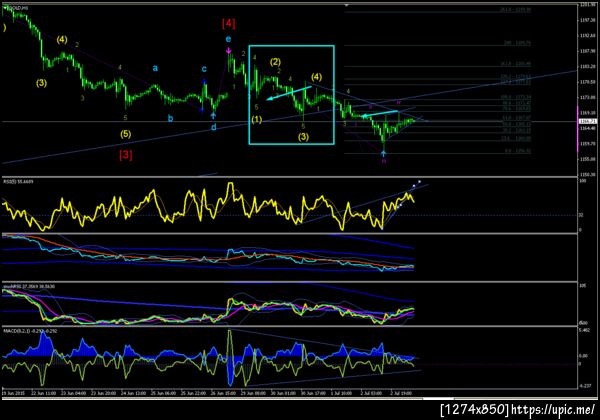The image size is (600, 420).
Task: Select the blue wave label d
Action: [x=214, y=127]
